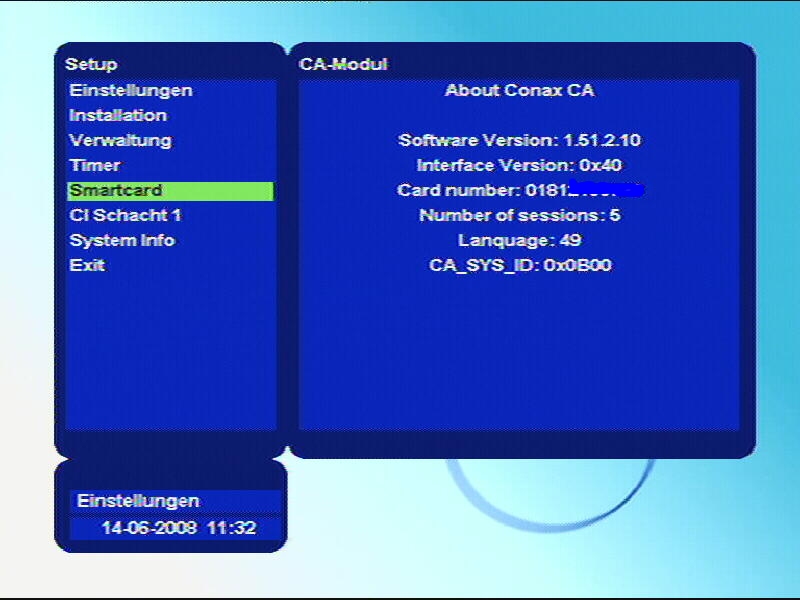The height and width of the screenshot is (600, 800).
Task: Click the Einstellungen label in the status box
Action: click(138, 501)
